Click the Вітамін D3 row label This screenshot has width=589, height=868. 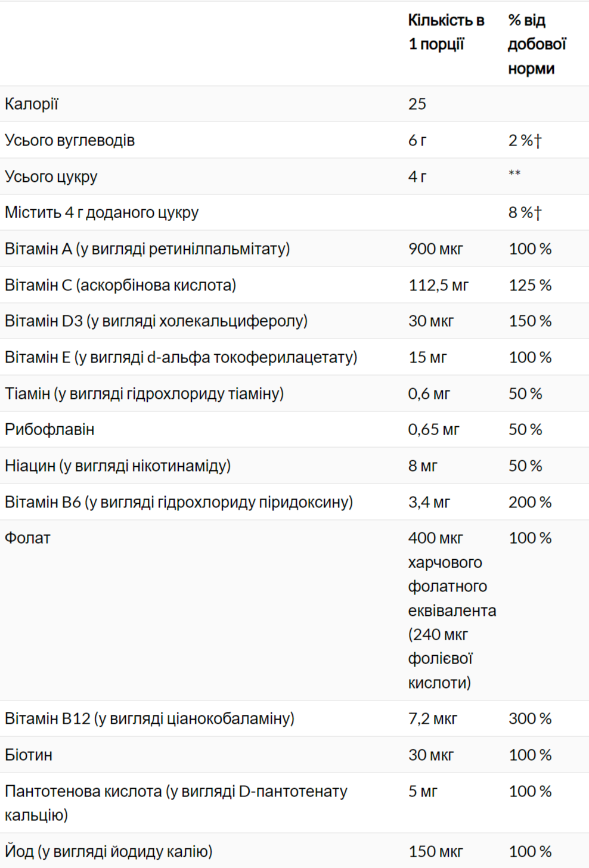coord(156,321)
